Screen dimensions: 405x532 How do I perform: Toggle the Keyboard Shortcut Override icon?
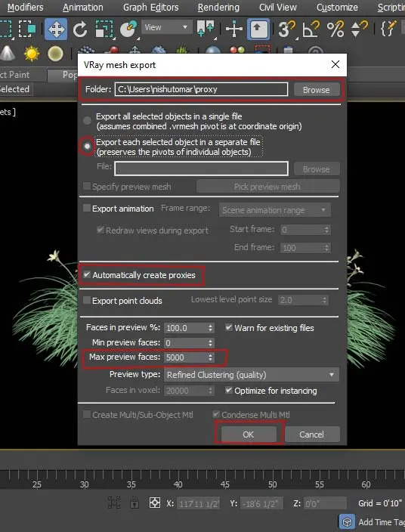[x=258, y=29]
